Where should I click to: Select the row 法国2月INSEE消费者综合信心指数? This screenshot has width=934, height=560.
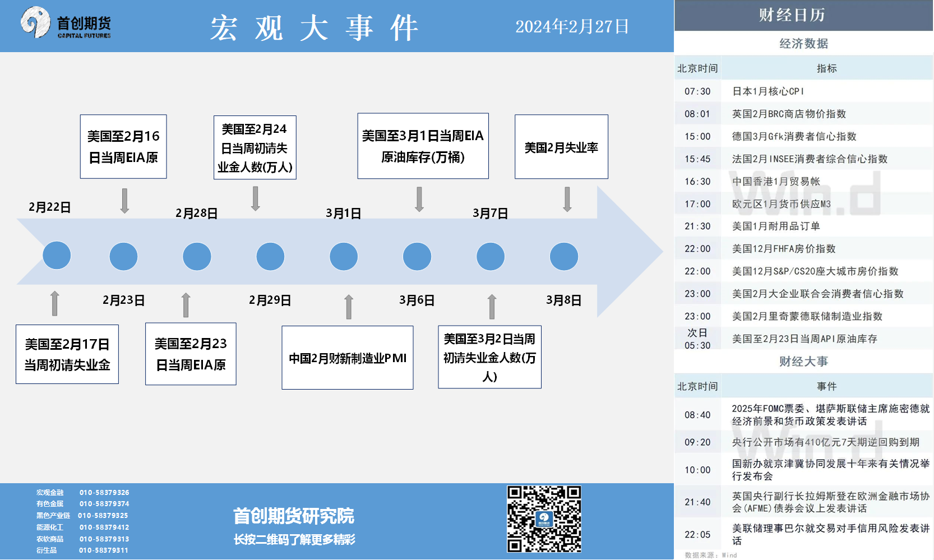coord(803,159)
